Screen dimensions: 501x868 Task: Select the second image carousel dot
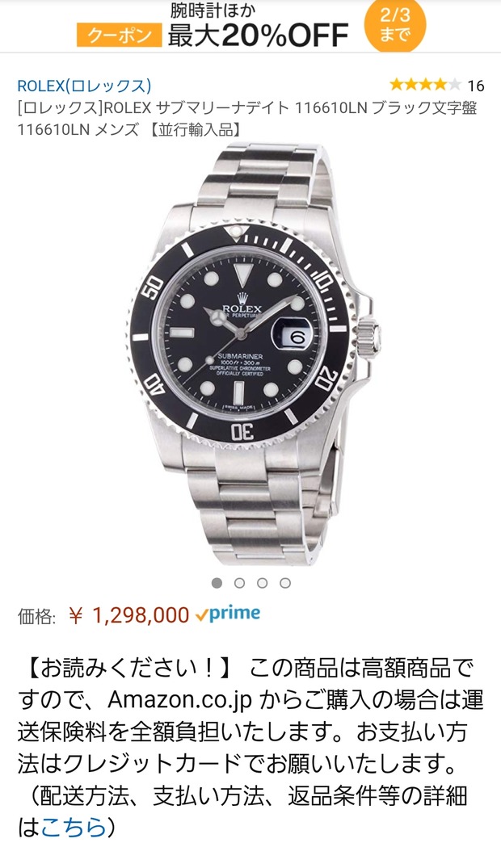[x=239, y=583]
